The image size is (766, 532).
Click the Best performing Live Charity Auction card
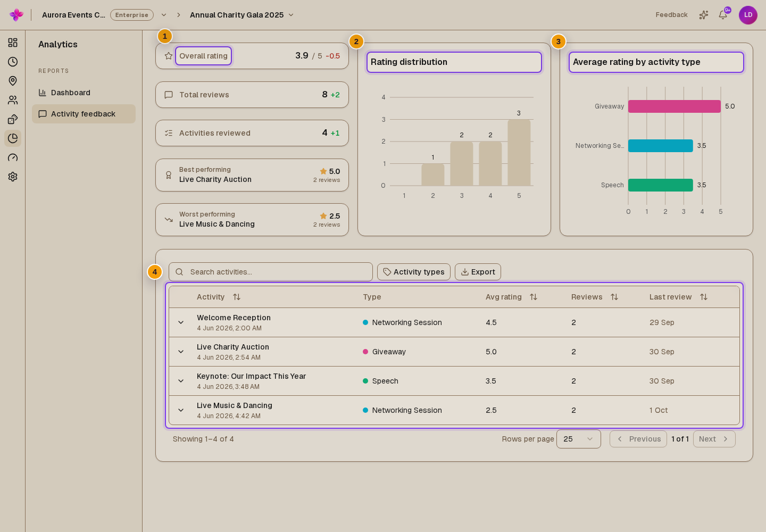tap(252, 175)
